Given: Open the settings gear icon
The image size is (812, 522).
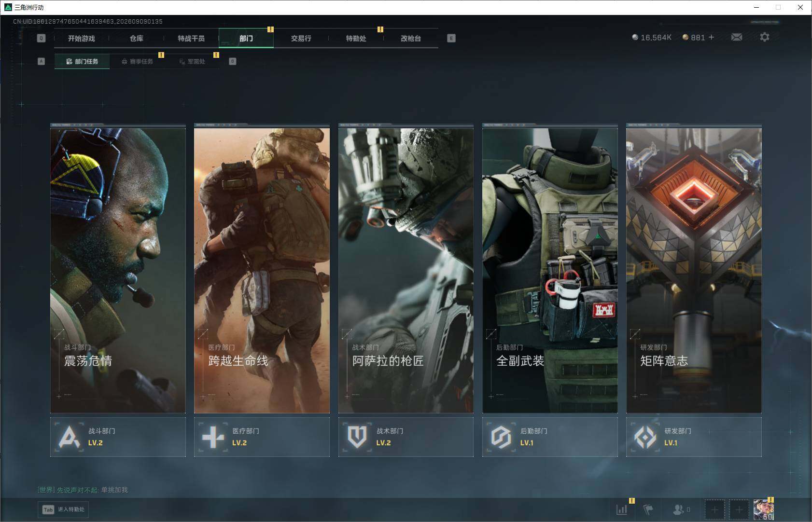Looking at the screenshot, I should (765, 37).
